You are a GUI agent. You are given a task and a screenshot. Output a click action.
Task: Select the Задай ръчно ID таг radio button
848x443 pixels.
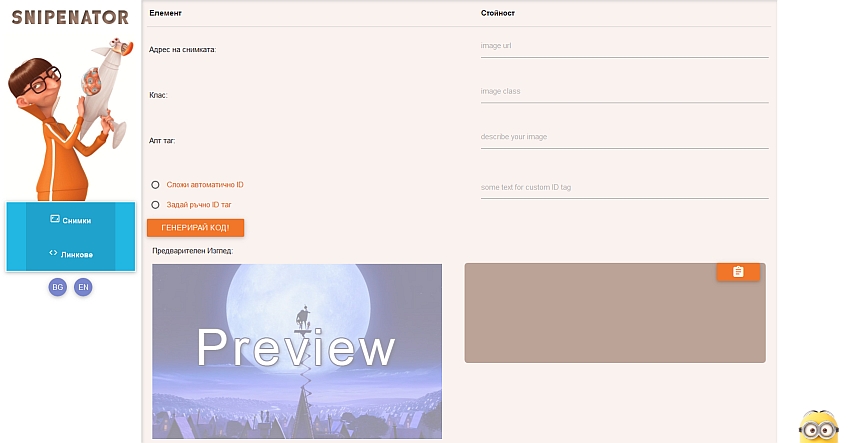point(155,205)
